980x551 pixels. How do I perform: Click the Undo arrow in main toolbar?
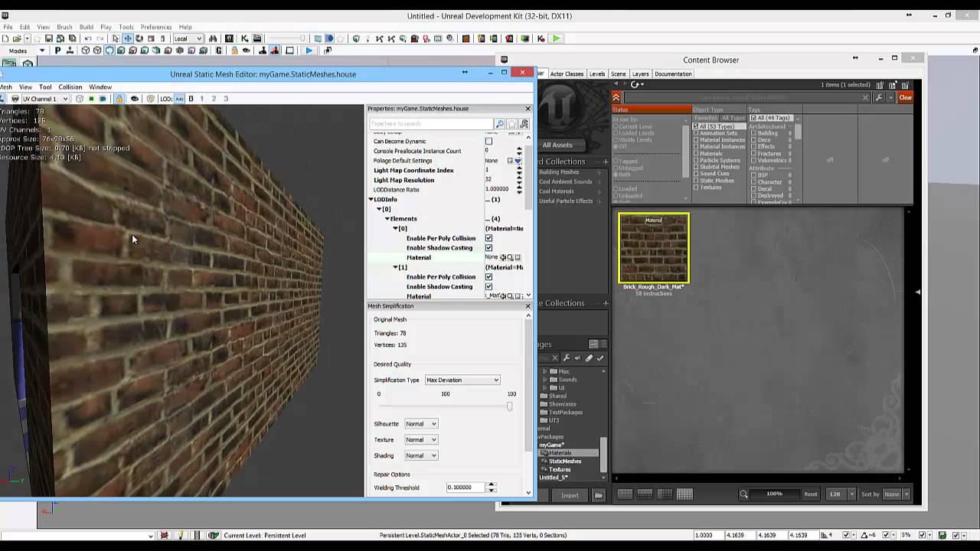coord(88,38)
